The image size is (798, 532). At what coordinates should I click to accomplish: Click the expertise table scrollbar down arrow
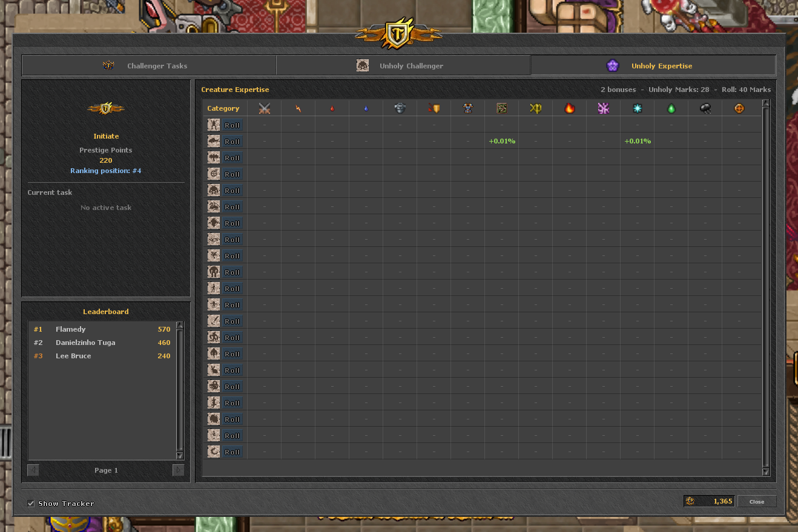(766, 471)
